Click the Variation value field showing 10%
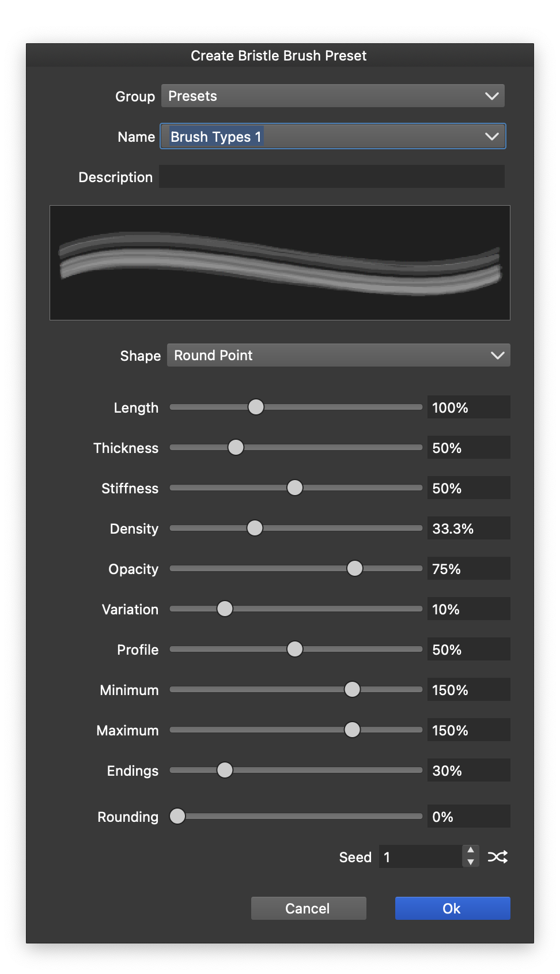 tap(468, 609)
